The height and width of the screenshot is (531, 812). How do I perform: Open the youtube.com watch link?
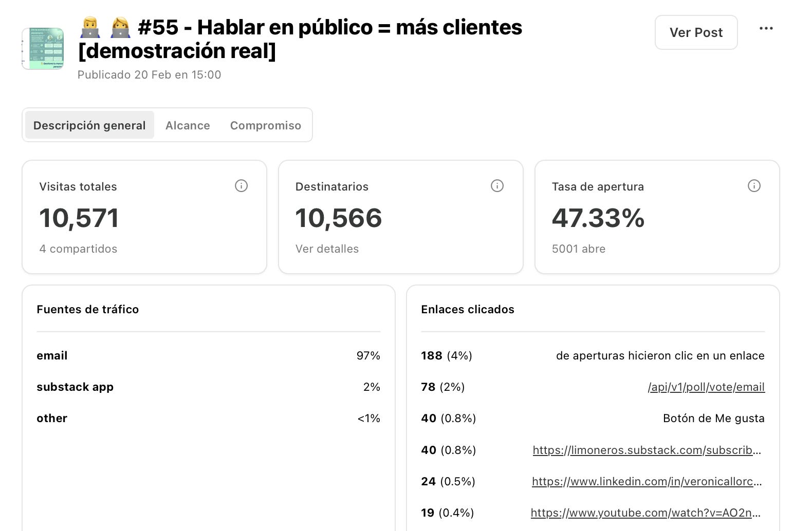pos(646,513)
